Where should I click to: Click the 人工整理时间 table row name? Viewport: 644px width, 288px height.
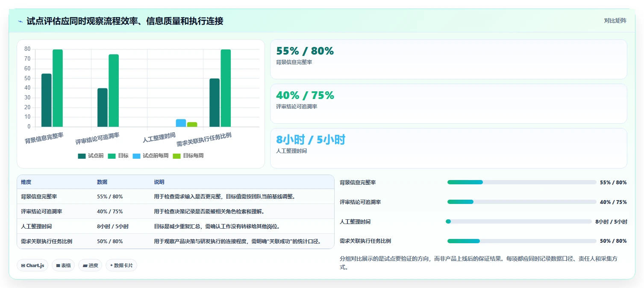click(x=36, y=227)
